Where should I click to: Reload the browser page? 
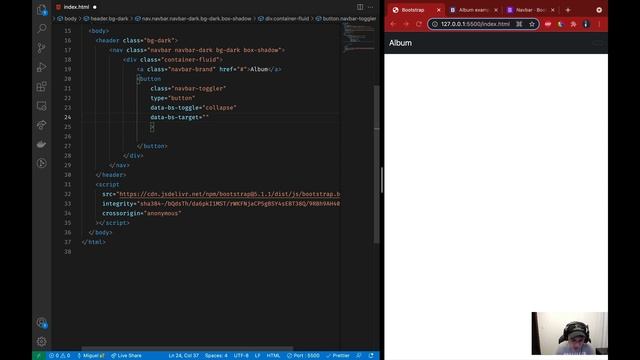tap(419, 24)
